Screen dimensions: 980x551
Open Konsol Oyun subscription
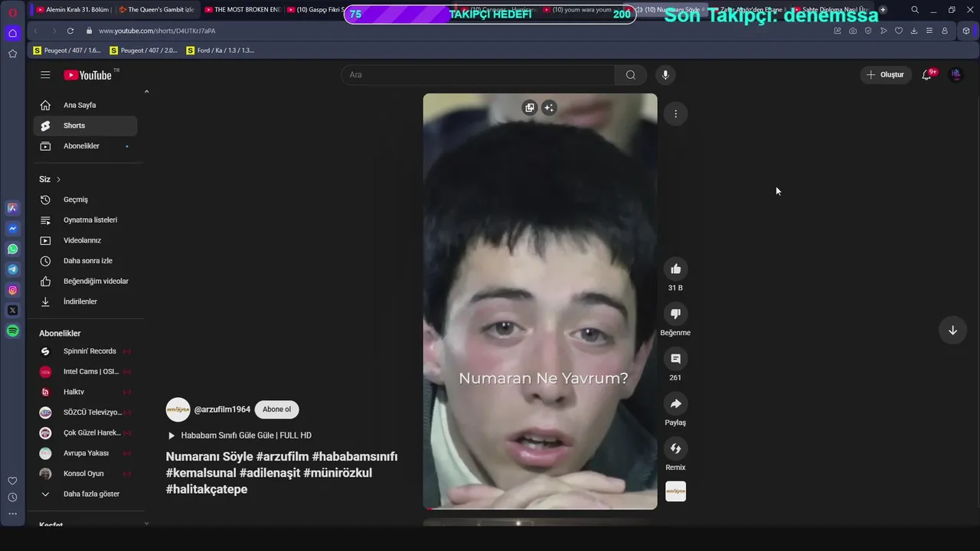click(x=85, y=474)
